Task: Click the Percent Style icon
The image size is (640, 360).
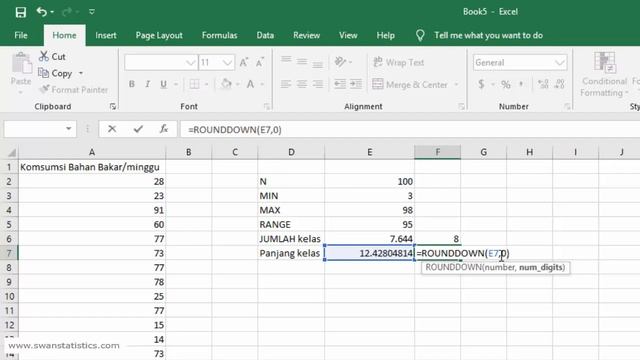Action: click(506, 84)
